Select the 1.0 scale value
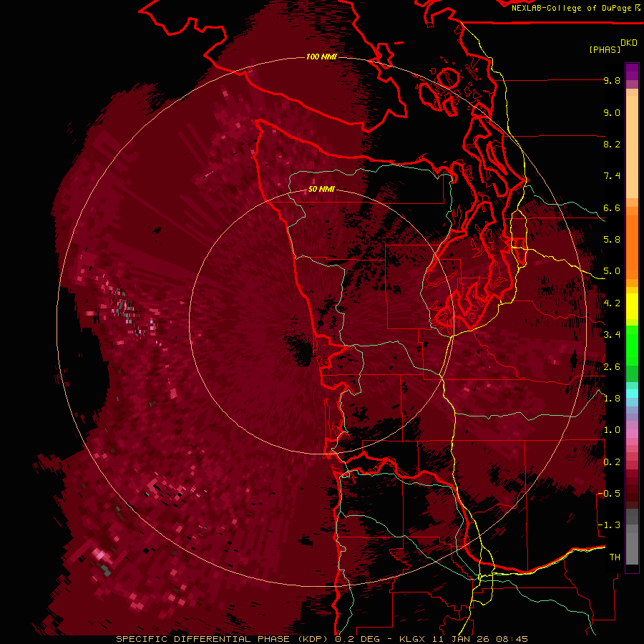 (612, 430)
